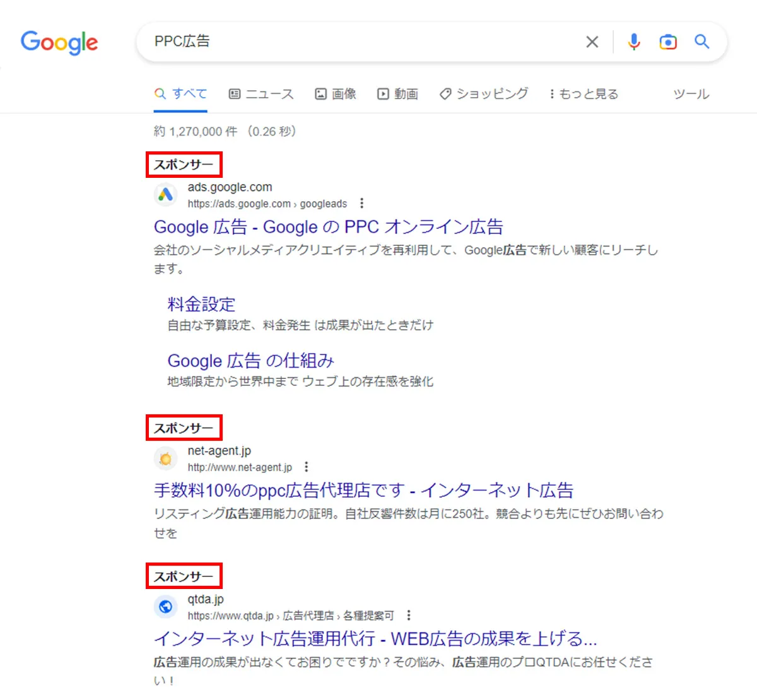Click the colorful Google logo

[x=59, y=43]
